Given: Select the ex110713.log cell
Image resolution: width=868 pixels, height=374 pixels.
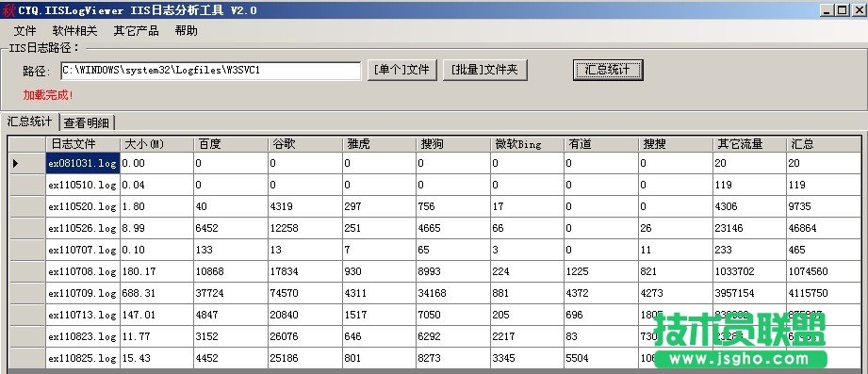Looking at the screenshot, I should [x=83, y=315].
